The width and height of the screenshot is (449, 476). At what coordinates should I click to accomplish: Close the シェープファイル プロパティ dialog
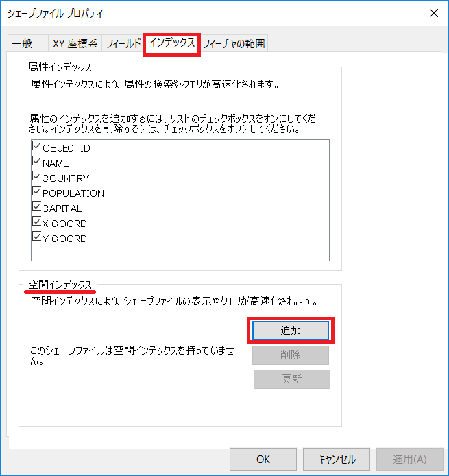coord(434,13)
